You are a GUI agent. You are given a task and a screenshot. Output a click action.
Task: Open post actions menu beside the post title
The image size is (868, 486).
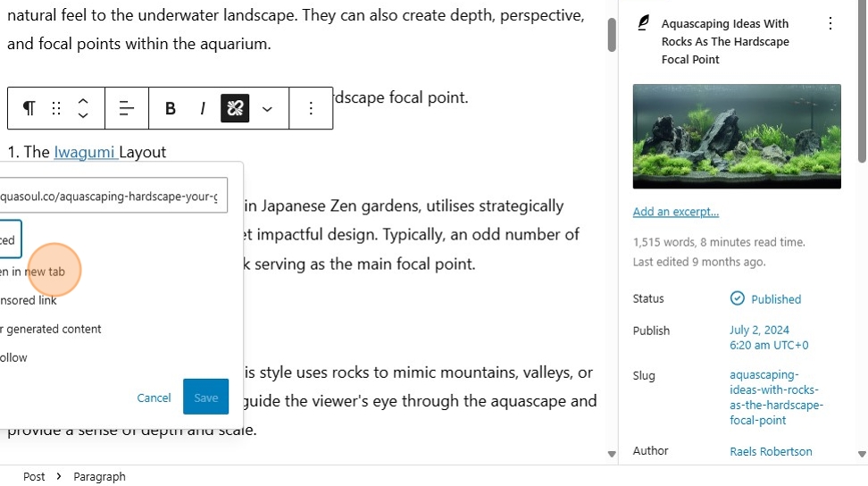(830, 24)
